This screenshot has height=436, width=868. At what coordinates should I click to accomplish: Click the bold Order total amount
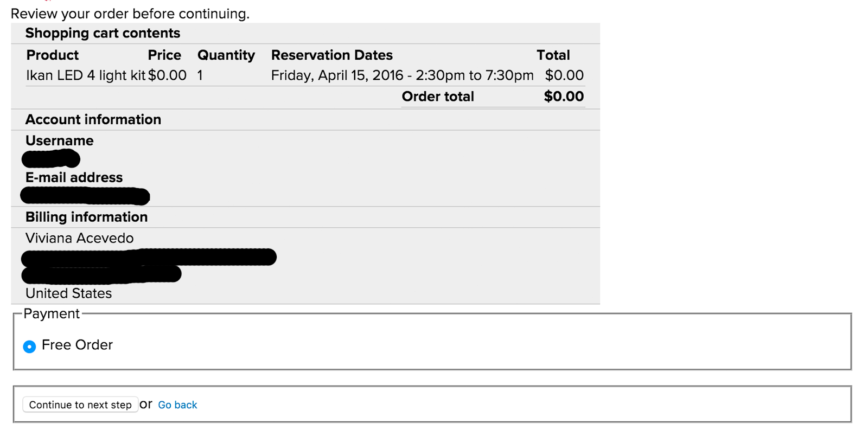click(564, 97)
